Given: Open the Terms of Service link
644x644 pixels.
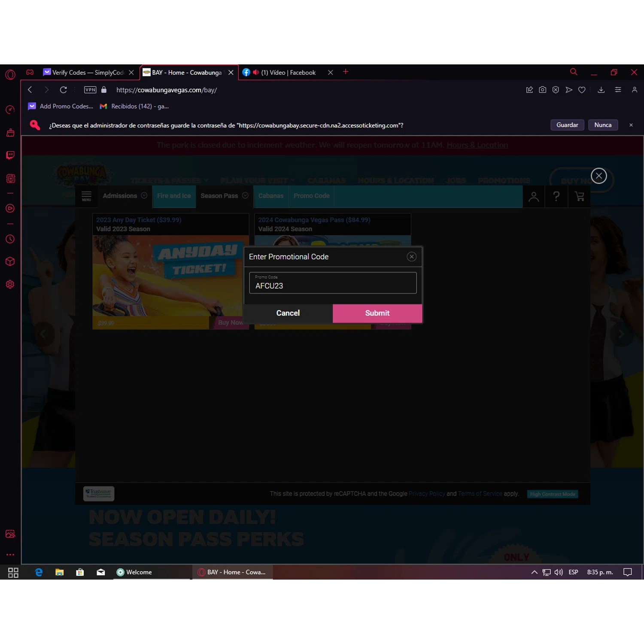Looking at the screenshot, I should (x=480, y=494).
